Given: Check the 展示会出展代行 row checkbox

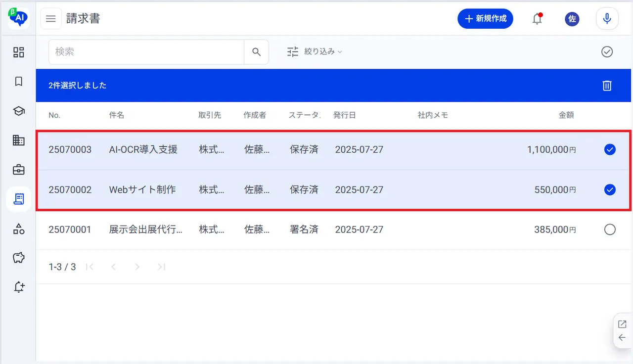Looking at the screenshot, I should [610, 229].
